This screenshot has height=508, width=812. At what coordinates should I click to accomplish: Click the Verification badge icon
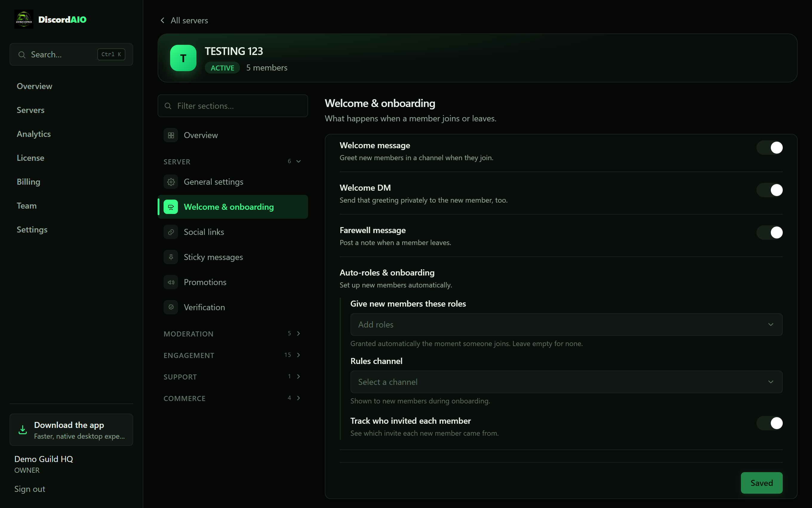171,307
